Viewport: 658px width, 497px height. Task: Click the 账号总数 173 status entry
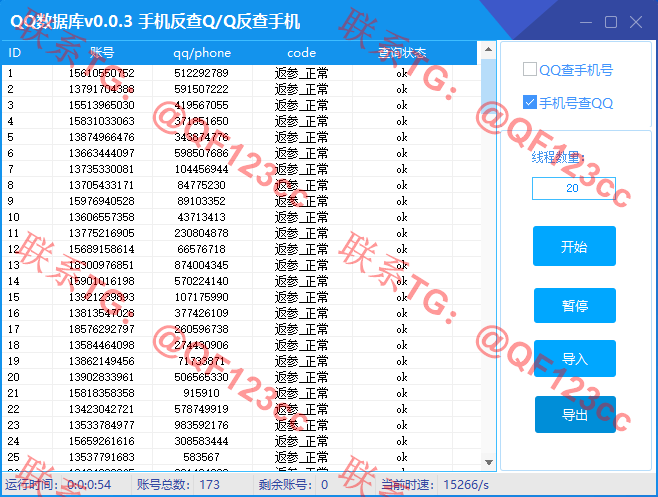coord(178,485)
